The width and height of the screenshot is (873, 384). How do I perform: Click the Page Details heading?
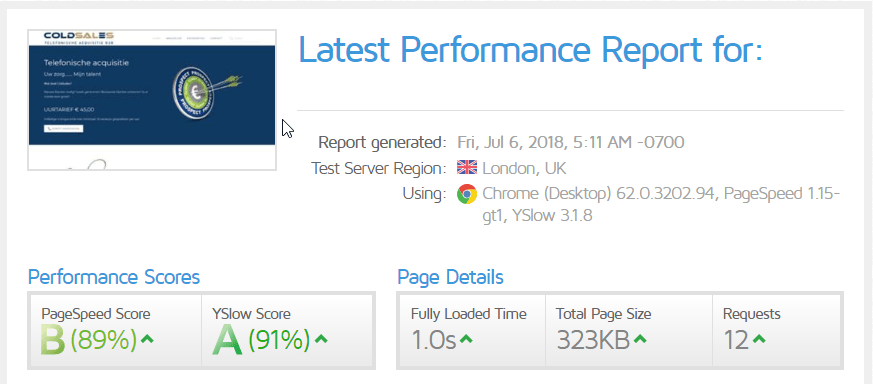(450, 277)
